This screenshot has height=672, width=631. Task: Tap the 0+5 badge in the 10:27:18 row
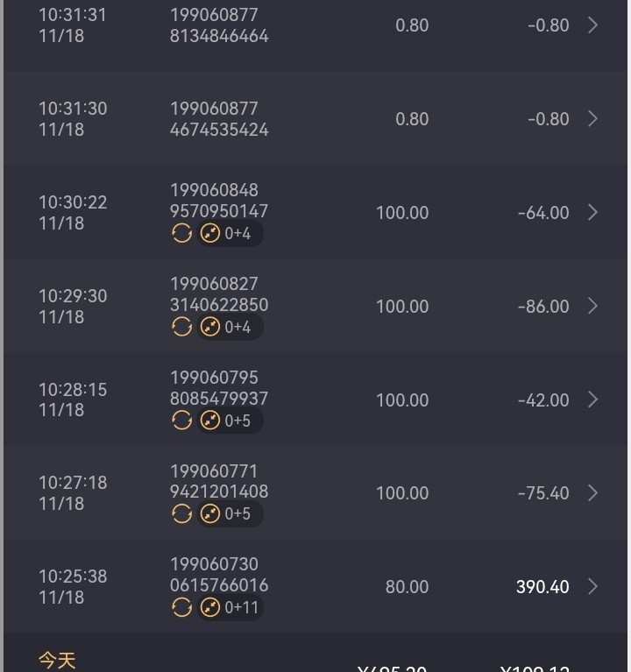[x=230, y=513]
